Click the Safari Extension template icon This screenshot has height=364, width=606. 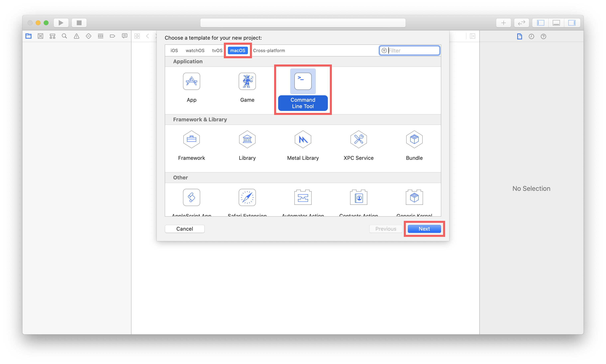247,197
